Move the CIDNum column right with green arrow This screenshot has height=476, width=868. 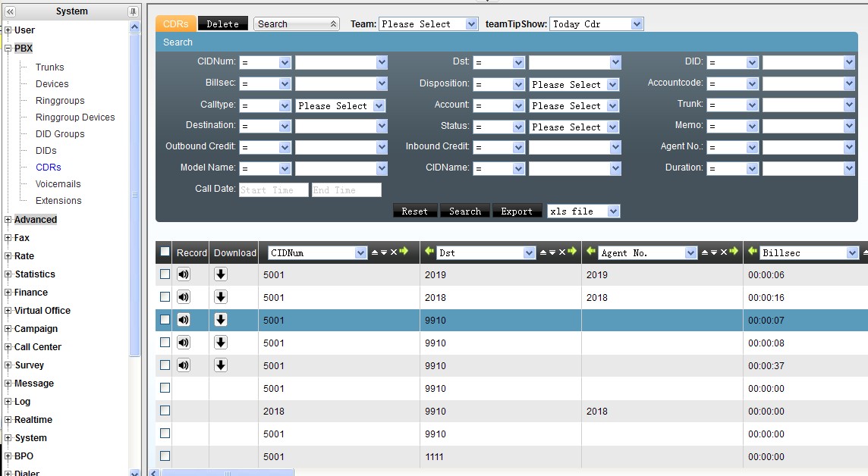(404, 252)
